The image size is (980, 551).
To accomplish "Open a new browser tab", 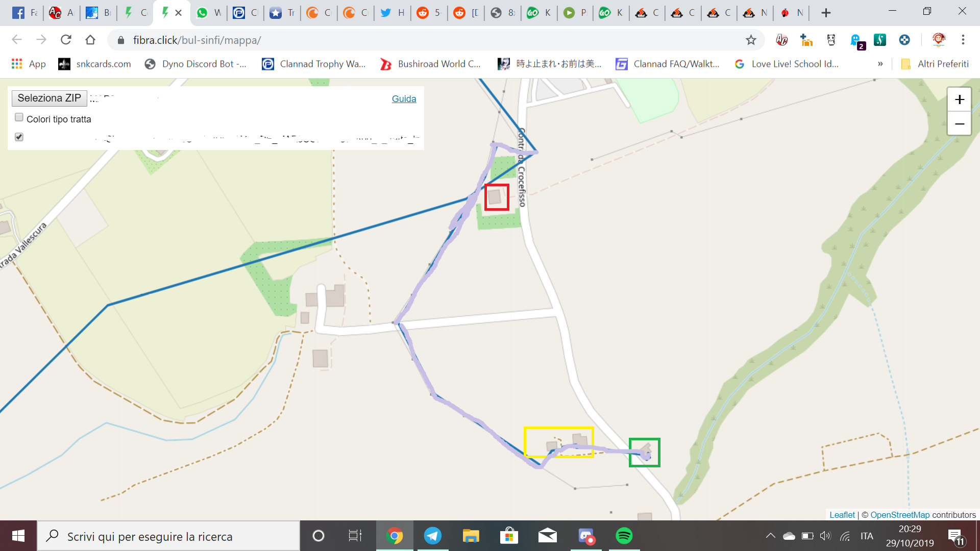I will tap(826, 13).
